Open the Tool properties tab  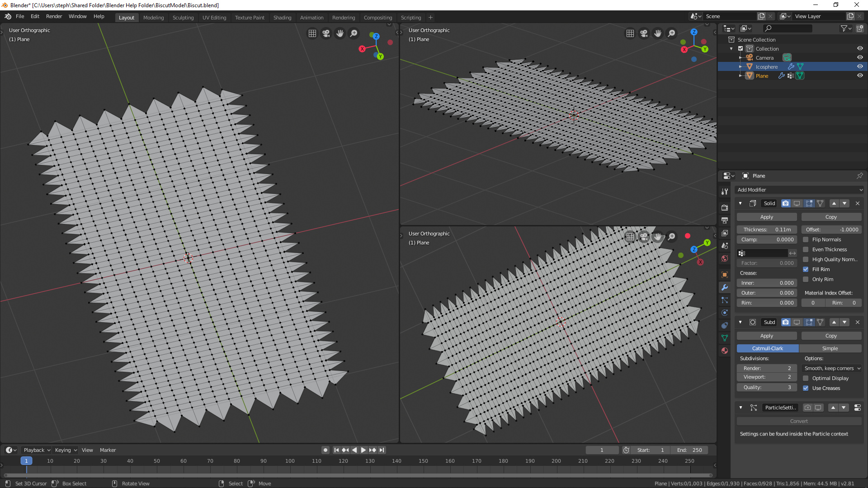(x=725, y=192)
